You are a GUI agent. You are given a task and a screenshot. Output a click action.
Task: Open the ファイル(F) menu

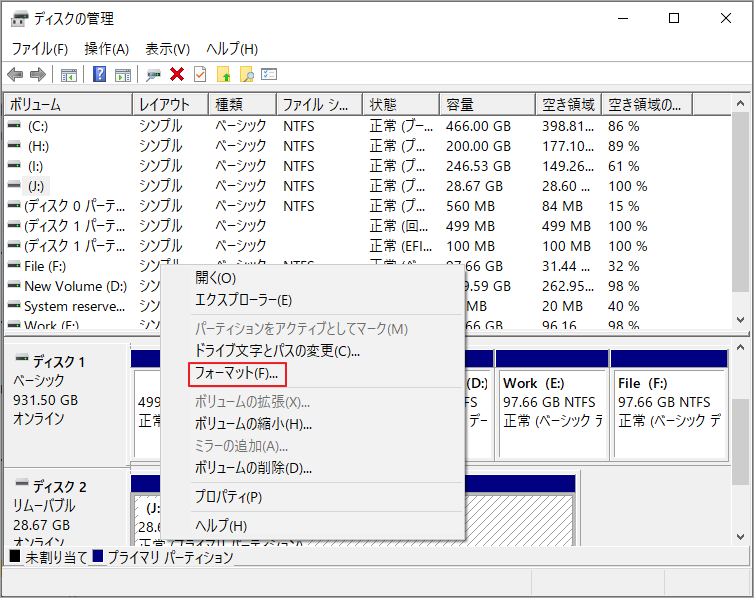pos(39,49)
